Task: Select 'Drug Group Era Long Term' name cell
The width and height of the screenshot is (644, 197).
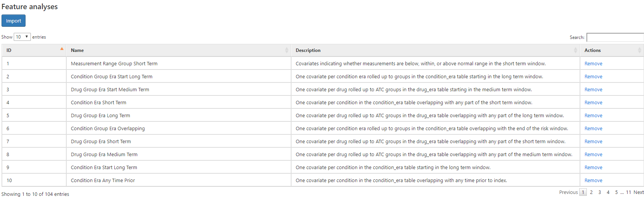Action: coord(178,115)
